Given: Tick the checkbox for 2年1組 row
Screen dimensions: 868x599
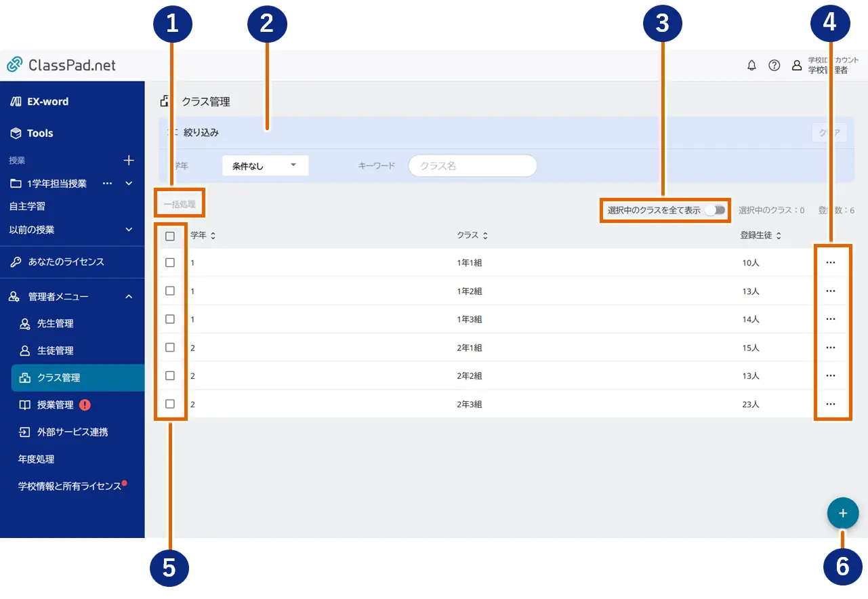Looking at the screenshot, I should point(170,347).
